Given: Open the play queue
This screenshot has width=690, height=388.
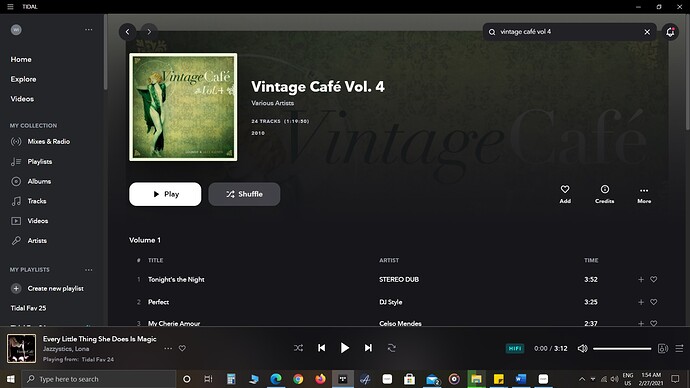Looking at the screenshot, I should (679, 348).
